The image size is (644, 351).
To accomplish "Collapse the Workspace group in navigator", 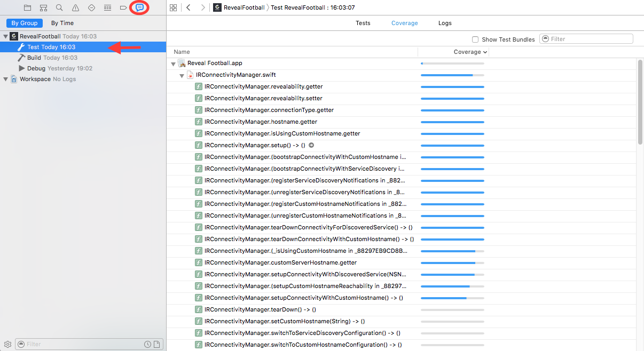I will tap(6, 79).
